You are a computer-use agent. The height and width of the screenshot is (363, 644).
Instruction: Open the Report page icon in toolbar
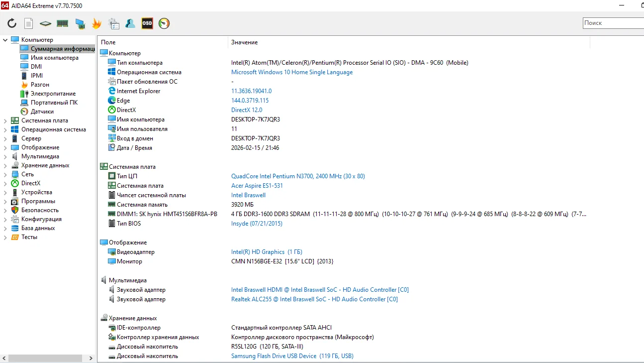point(29,23)
